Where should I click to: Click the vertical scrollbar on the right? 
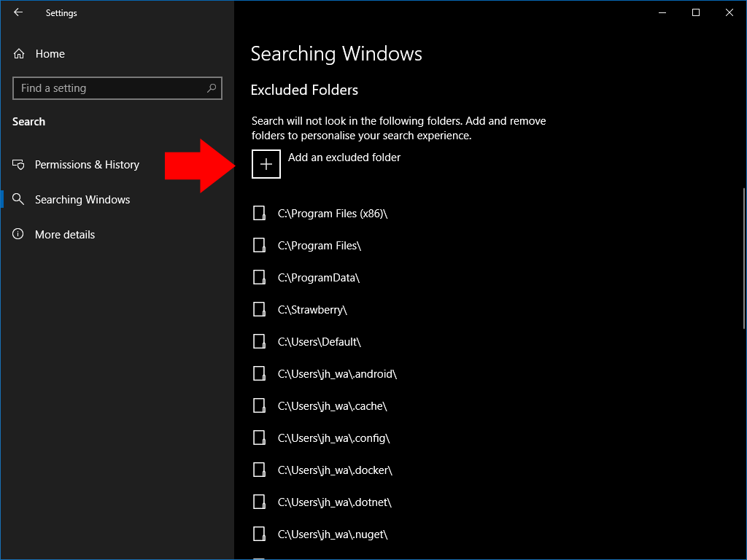tap(743, 259)
